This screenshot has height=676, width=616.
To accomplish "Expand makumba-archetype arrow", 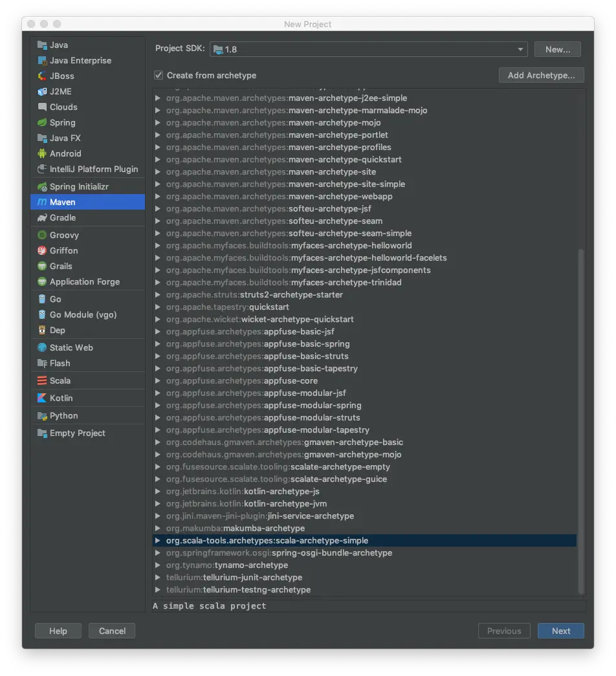I will point(158,528).
